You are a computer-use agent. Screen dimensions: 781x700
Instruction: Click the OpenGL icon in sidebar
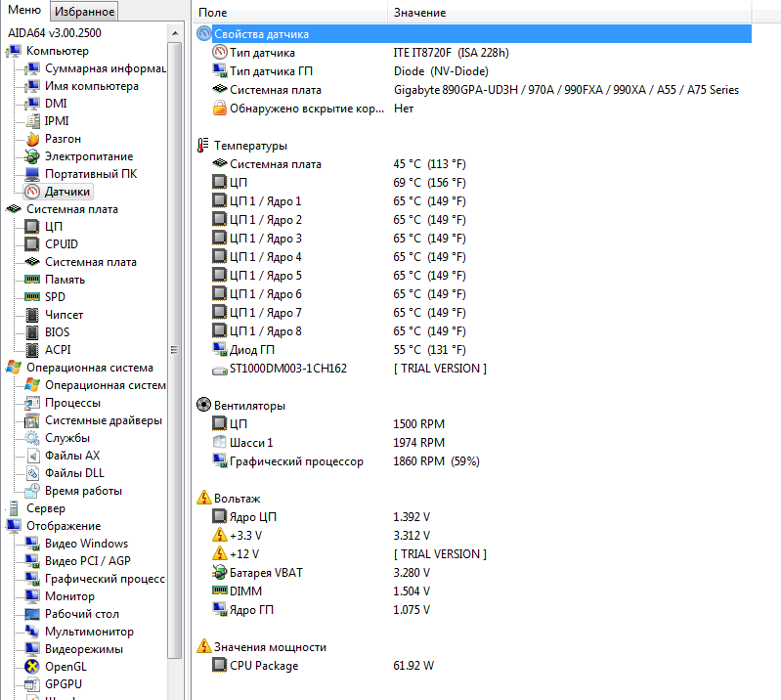coord(31,667)
